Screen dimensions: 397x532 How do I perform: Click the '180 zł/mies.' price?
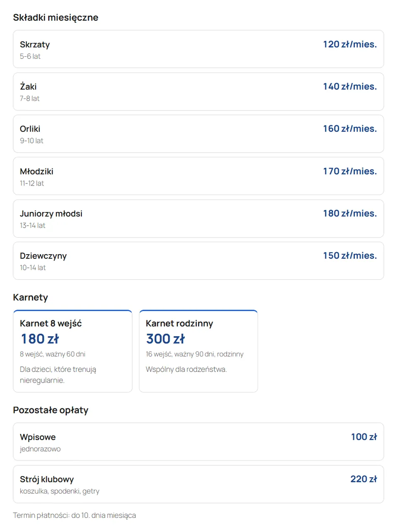click(350, 214)
